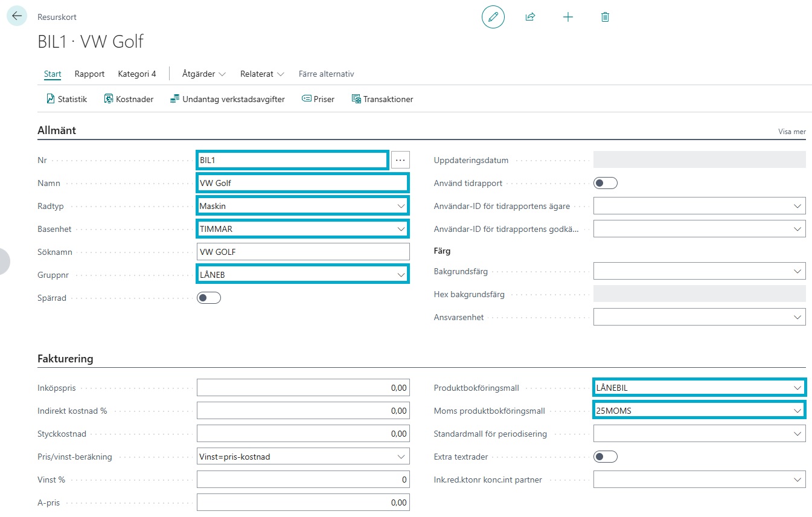The width and height of the screenshot is (812, 517).
Task: Toggle the Extra textrader switch
Action: pyautogui.click(x=606, y=457)
